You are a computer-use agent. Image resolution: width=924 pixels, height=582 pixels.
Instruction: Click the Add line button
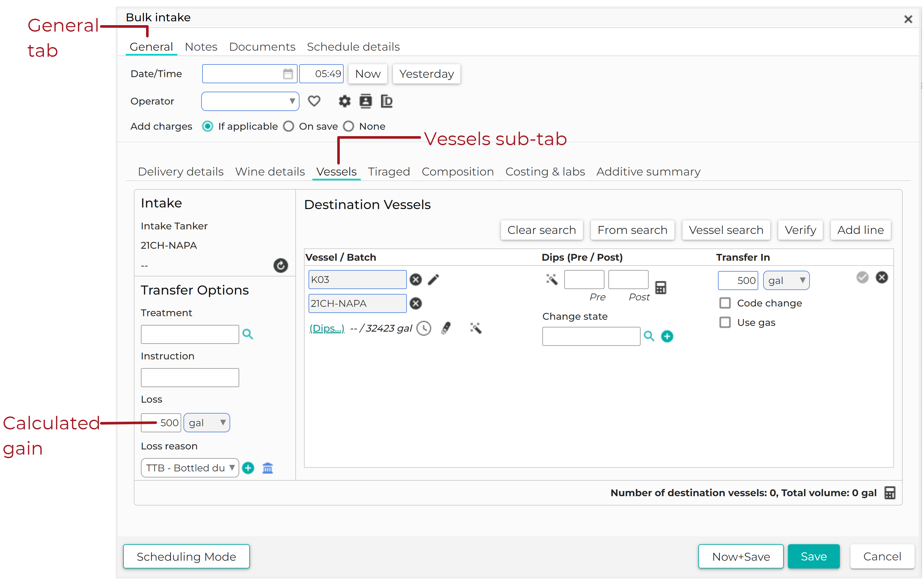[x=861, y=230]
